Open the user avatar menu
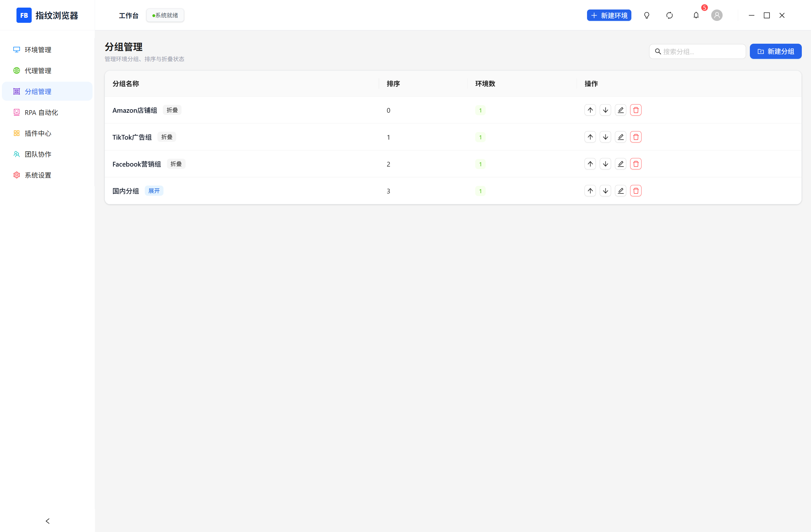Screen dimensions: 811x532 [717, 15]
